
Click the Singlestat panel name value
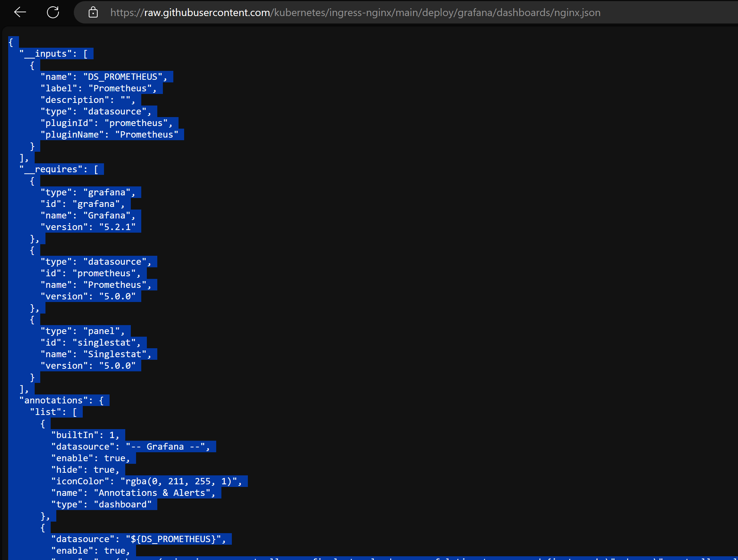(x=117, y=354)
